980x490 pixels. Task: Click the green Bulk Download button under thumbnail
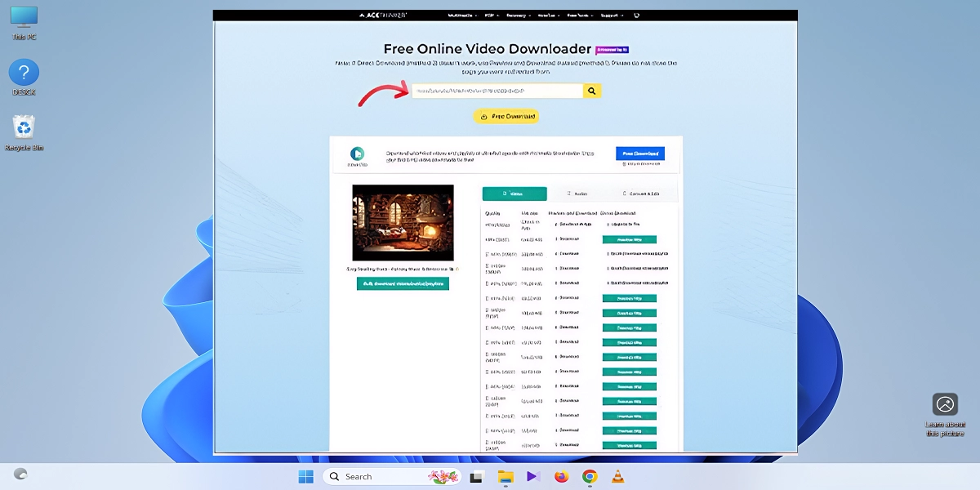pyautogui.click(x=403, y=283)
